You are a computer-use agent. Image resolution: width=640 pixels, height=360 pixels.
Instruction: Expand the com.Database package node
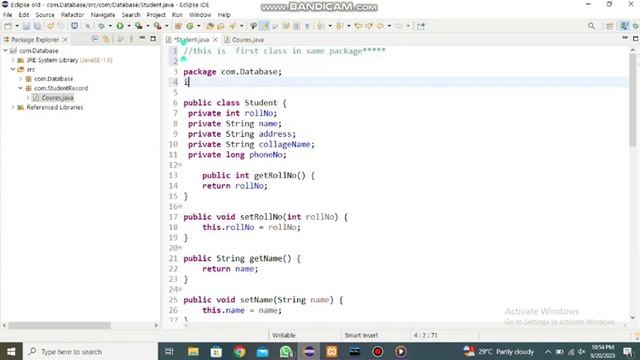[20, 79]
